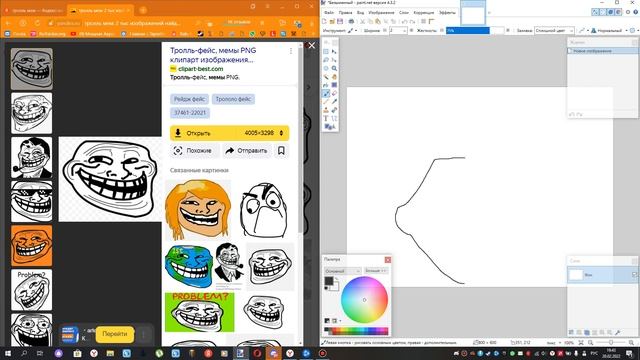The width and height of the screenshot is (640, 360).
Task: Adjust the zoom slider in status bar
Action: (x=611, y=342)
